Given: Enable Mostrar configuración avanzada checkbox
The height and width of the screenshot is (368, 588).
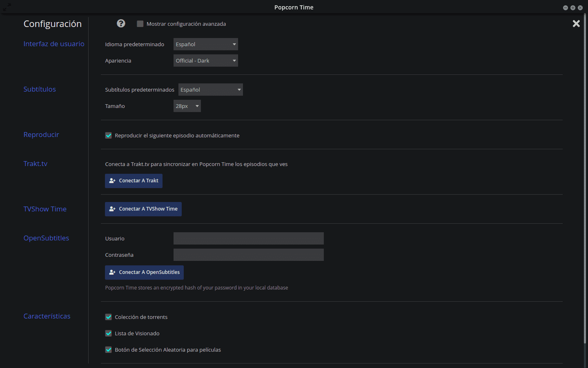Looking at the screenshot, I should click(140, 24).
